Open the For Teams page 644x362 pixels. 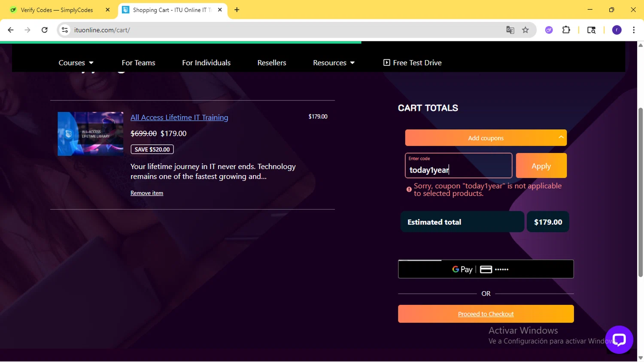[138, 63]
